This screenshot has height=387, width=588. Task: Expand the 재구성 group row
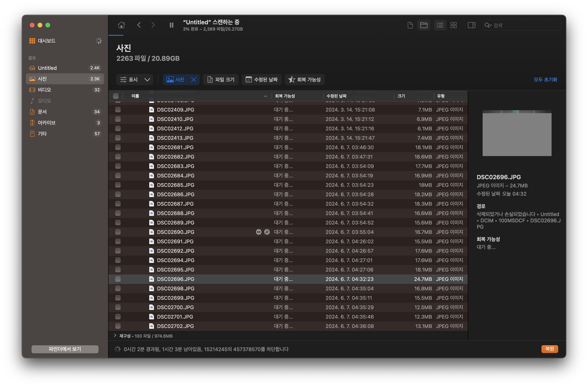coord(115,336)
